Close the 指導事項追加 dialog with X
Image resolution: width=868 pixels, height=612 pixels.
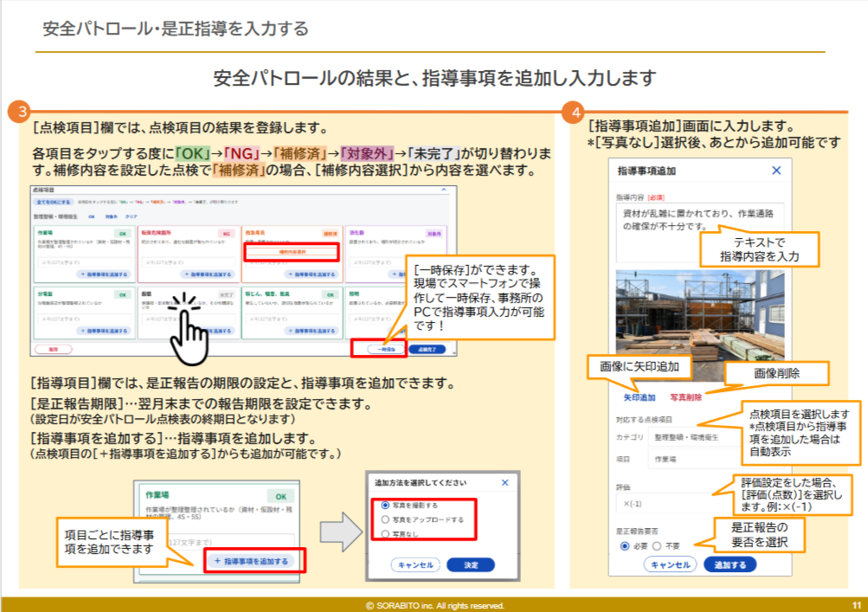775,171
